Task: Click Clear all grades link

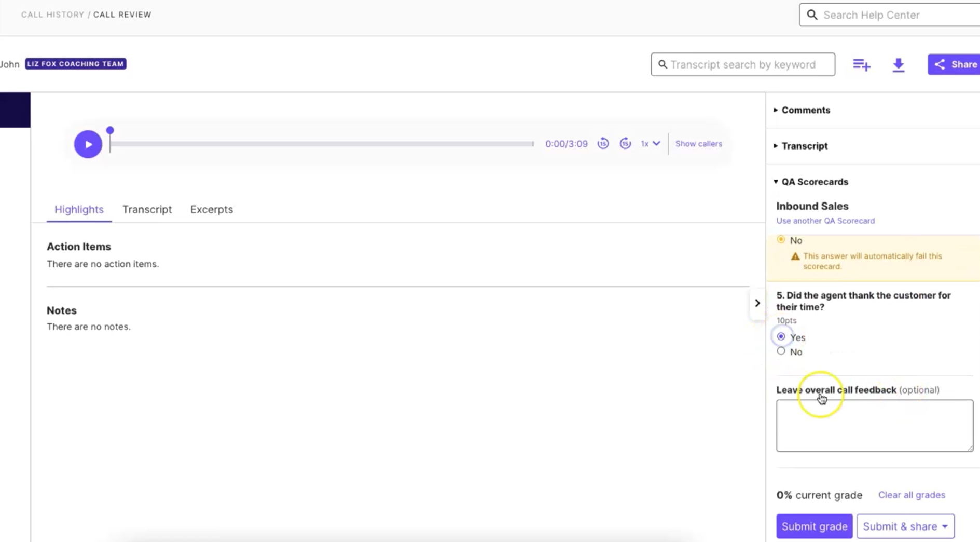Action: click(912, 495)
